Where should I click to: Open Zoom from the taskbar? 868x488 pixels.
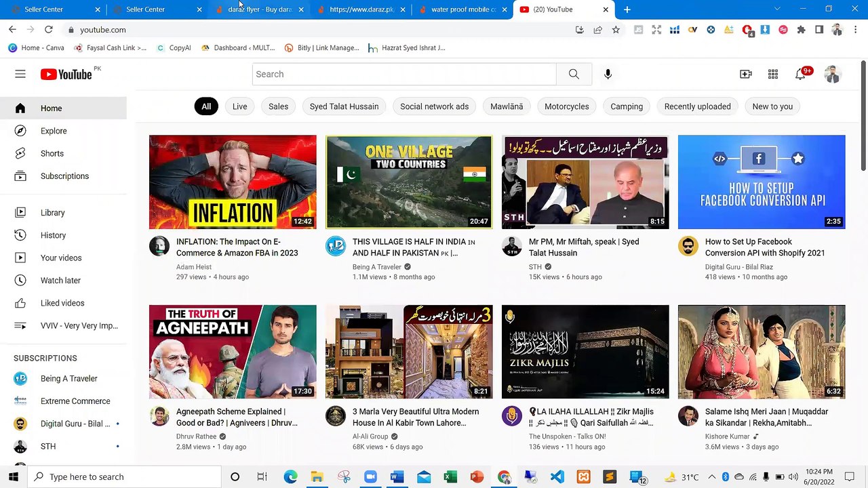coord(370,476)
